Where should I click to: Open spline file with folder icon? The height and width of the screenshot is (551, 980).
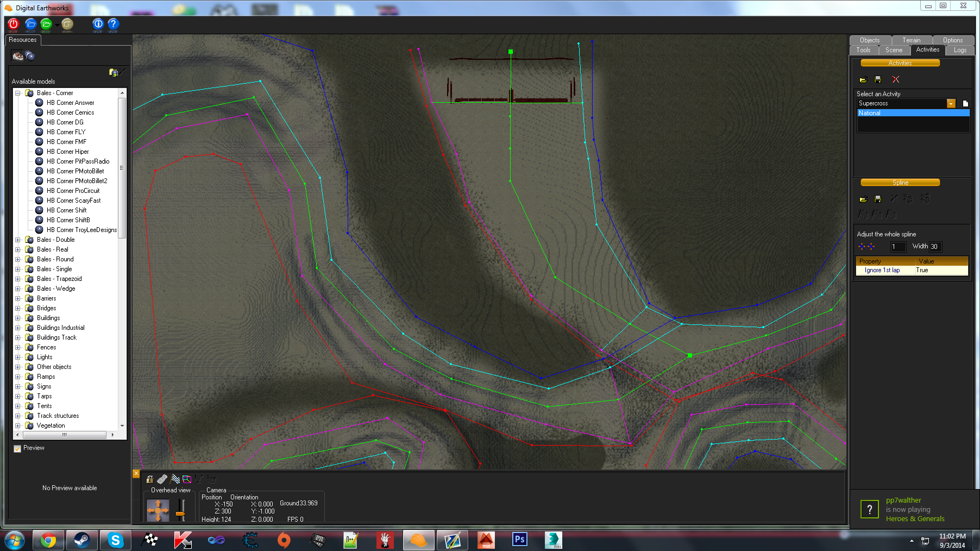(x=863, y=199)
